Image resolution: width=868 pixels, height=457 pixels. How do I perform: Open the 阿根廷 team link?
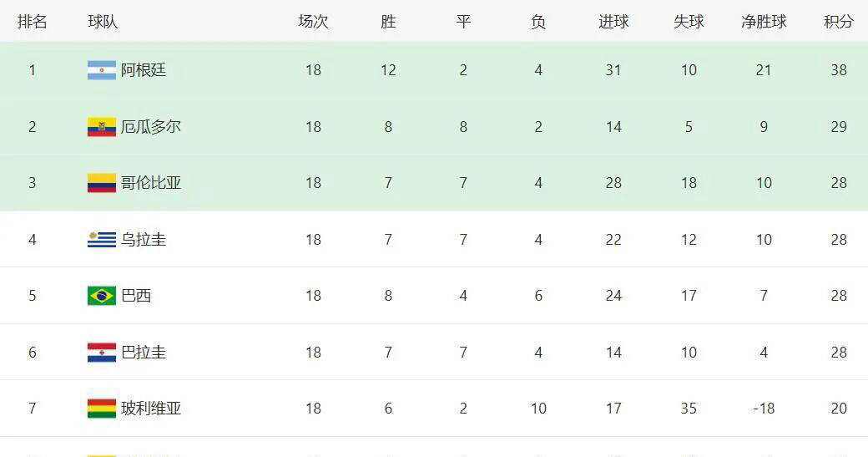(x=144, y=70)
